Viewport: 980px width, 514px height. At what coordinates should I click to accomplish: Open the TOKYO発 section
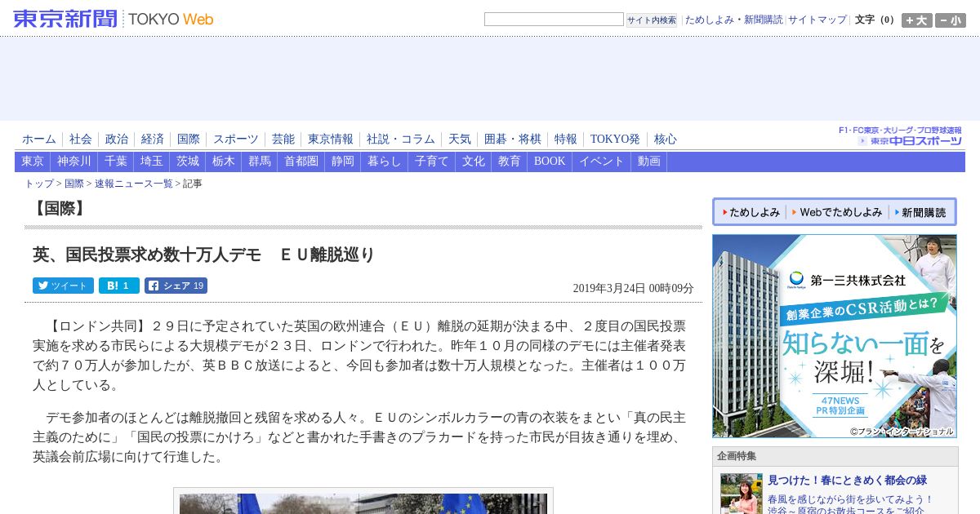tap(615, 140)
